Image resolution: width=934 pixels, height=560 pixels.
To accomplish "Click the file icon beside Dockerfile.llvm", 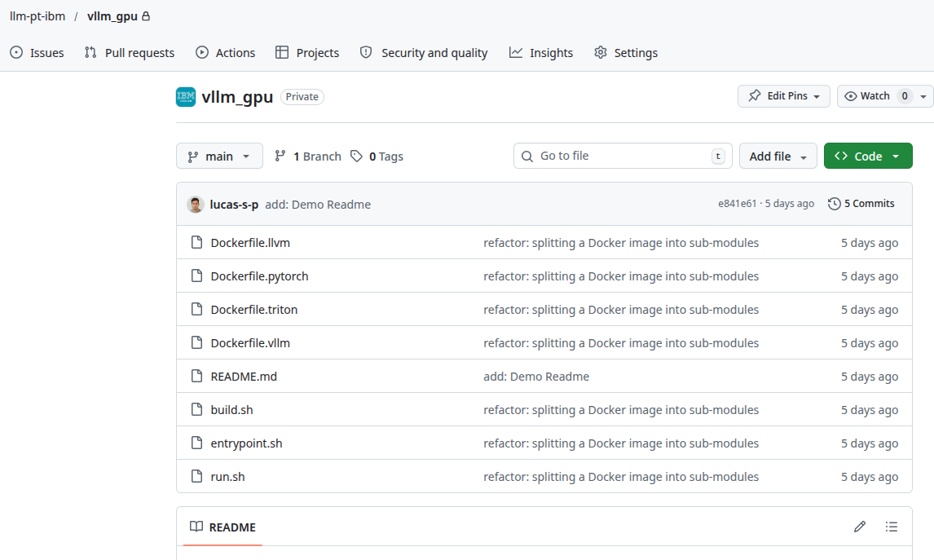I will click(196, 242).
